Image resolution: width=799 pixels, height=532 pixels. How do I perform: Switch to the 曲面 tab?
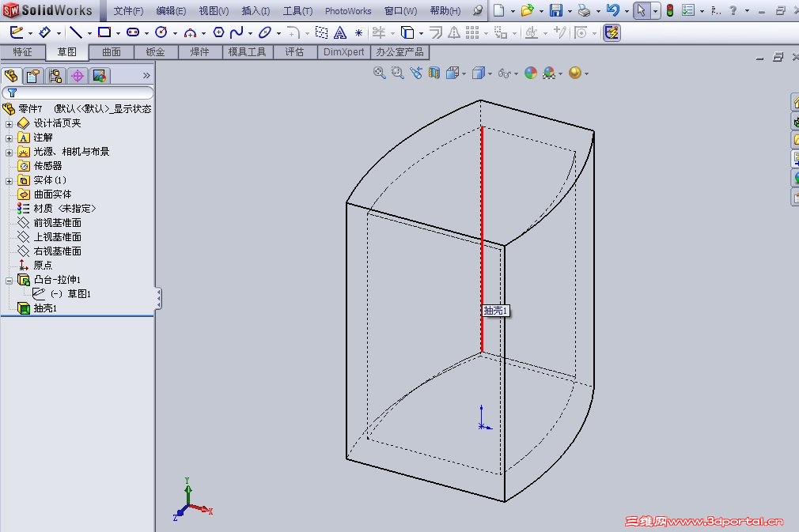[x=112, y=52]
